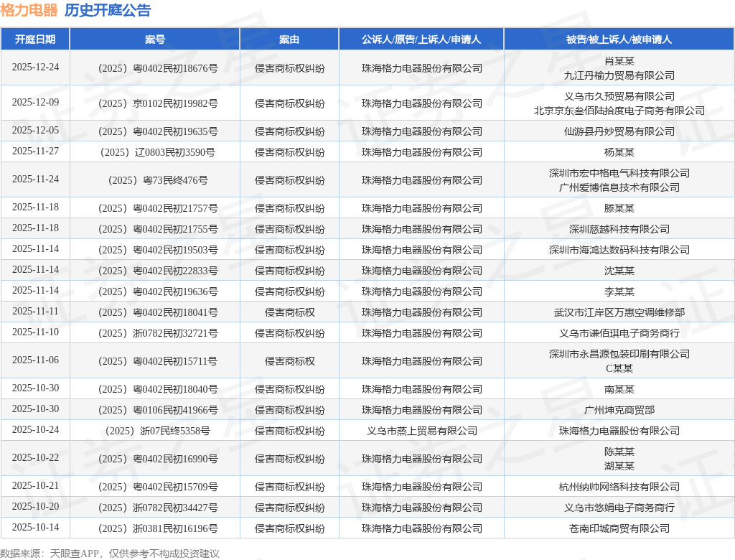Click case number 粤0402民初21755号

point(158,229)
